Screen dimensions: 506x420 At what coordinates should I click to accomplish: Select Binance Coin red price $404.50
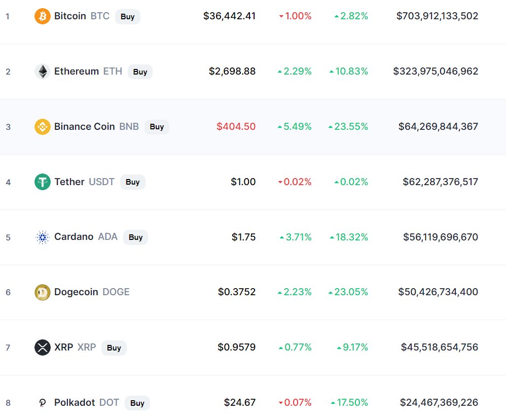pyautogui.click(x=236, y=126)
